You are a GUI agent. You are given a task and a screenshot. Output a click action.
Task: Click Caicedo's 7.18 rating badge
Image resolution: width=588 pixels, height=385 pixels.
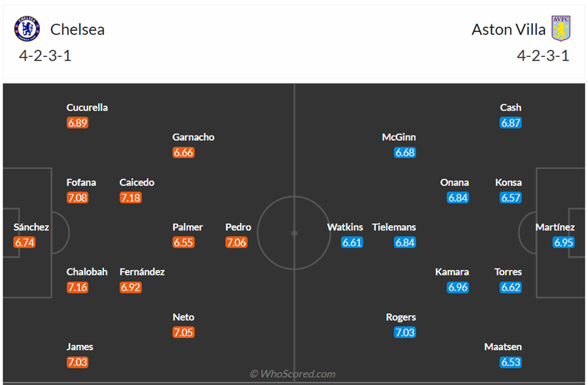click(x=131, y=198)
